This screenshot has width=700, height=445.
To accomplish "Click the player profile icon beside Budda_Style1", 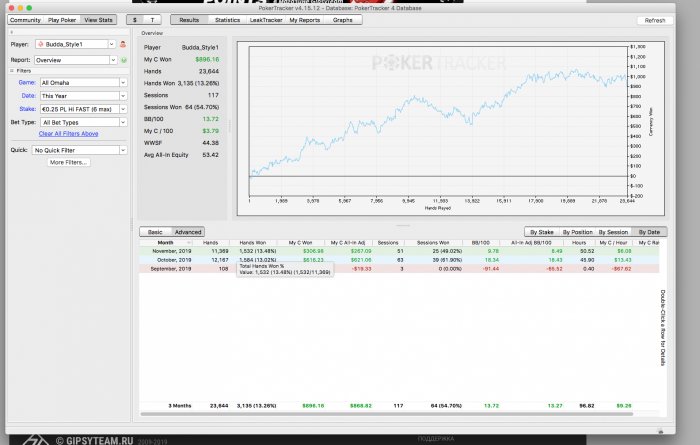I will click(123, 44).
